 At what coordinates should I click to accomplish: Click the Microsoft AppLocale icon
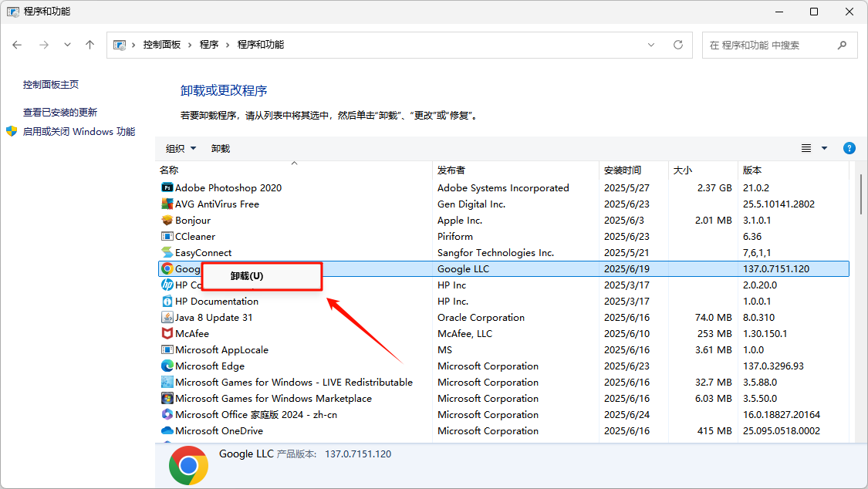[x=167, y=349]
